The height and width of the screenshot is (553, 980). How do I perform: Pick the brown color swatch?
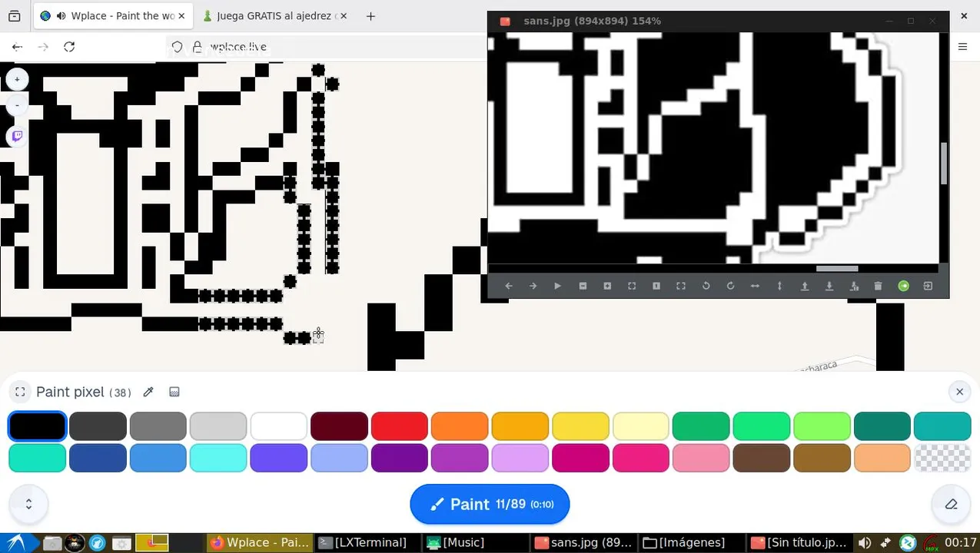pos(762,458)
